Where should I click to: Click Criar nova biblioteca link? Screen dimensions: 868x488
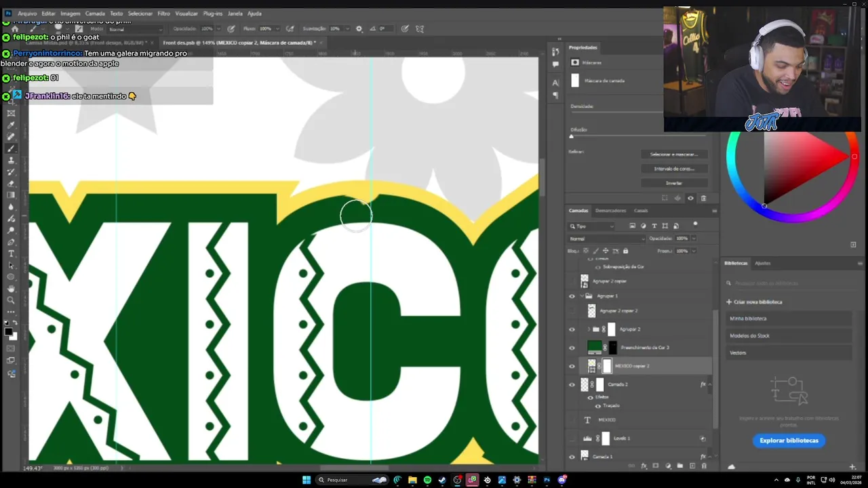tap(754, 302)
